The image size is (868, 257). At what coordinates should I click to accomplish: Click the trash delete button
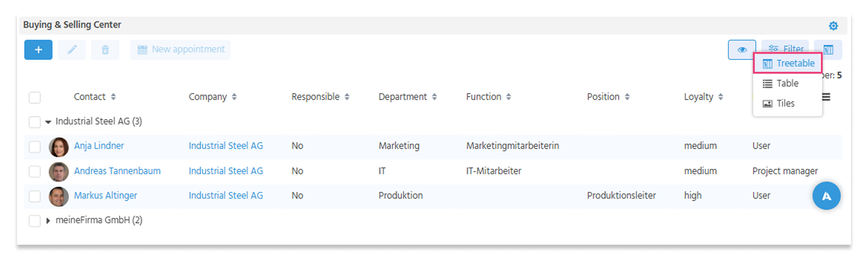click(x=105, y=50)
